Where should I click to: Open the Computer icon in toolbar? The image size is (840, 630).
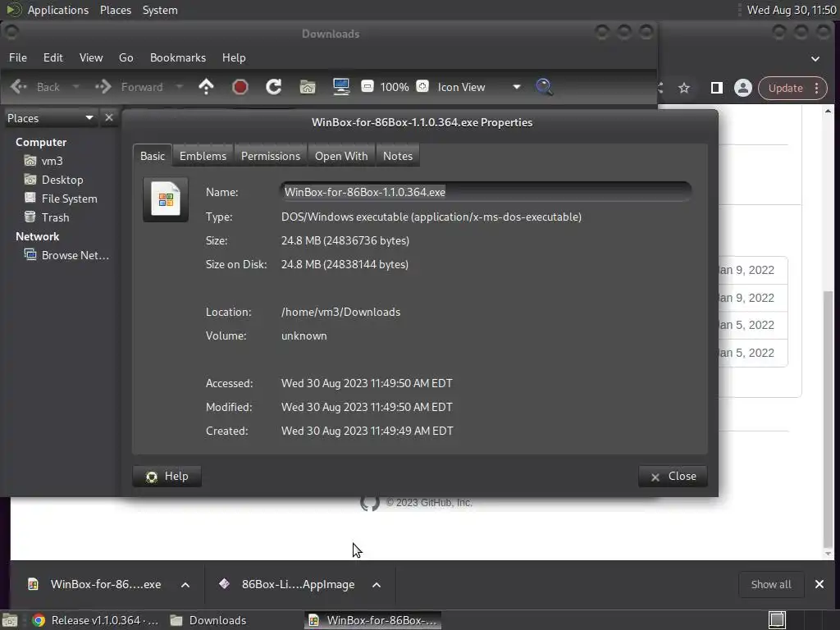pos(341,87)
